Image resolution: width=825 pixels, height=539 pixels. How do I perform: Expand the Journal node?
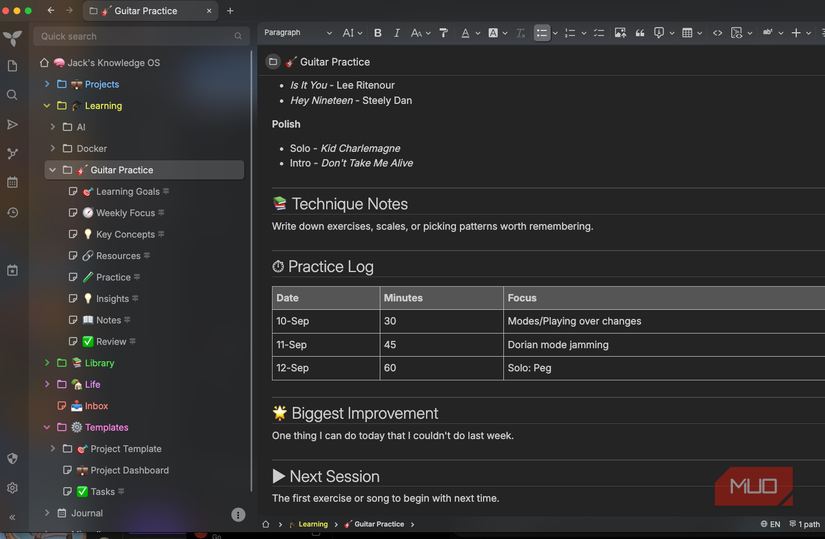pyautogui.click(x=47, y=513)
